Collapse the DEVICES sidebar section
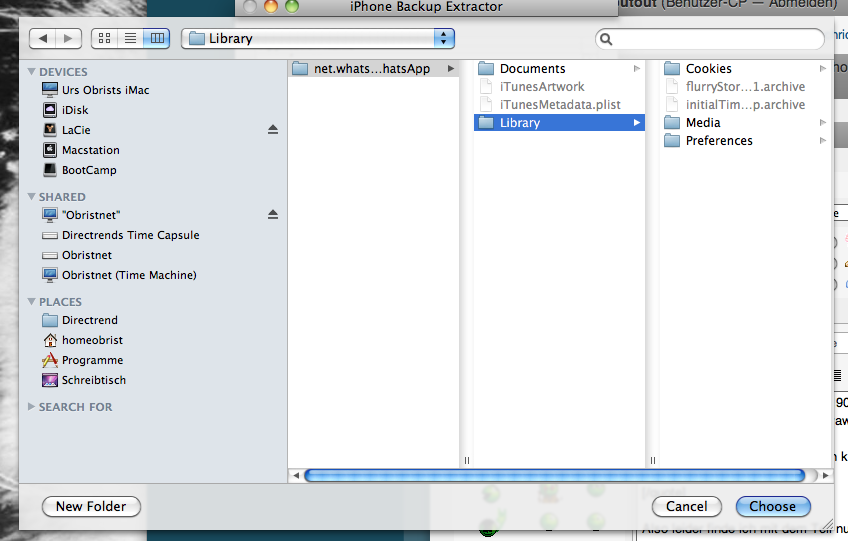The height and width of the screenshot is (541, 848). [x=32, y=72]
